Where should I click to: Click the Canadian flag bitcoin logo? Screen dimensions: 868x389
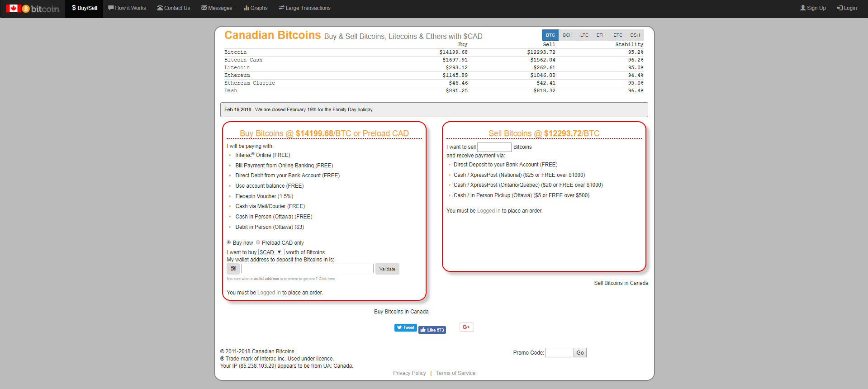pos(33,9)
